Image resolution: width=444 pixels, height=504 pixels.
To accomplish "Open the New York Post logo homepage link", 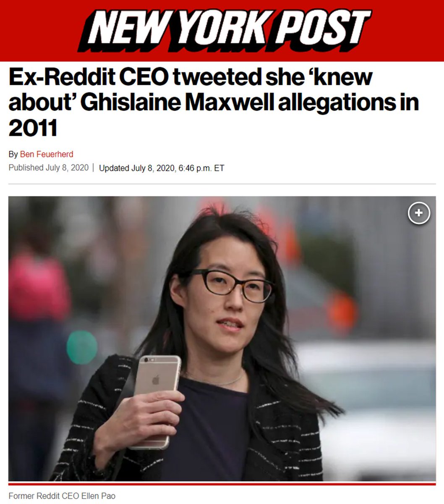I will tap(225, 30).
